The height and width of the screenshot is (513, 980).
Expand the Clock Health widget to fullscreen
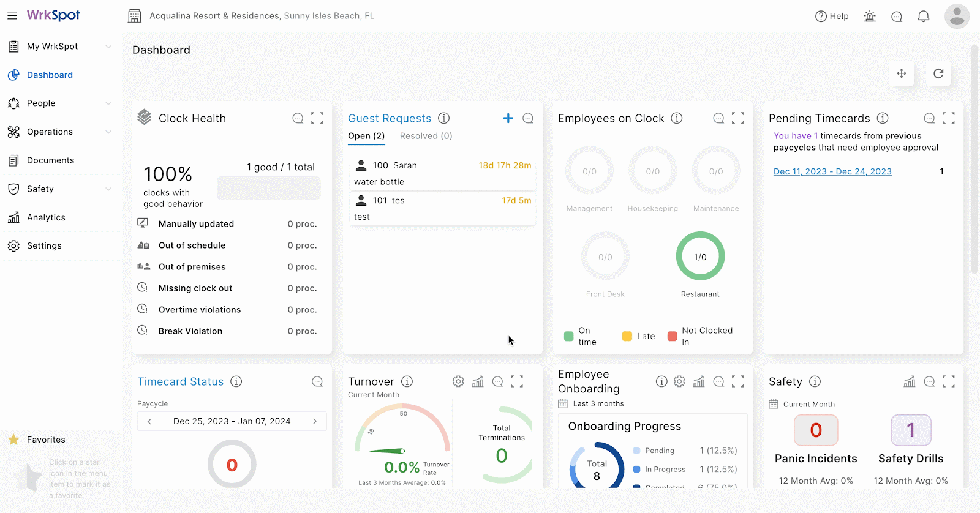pos(317,118)
